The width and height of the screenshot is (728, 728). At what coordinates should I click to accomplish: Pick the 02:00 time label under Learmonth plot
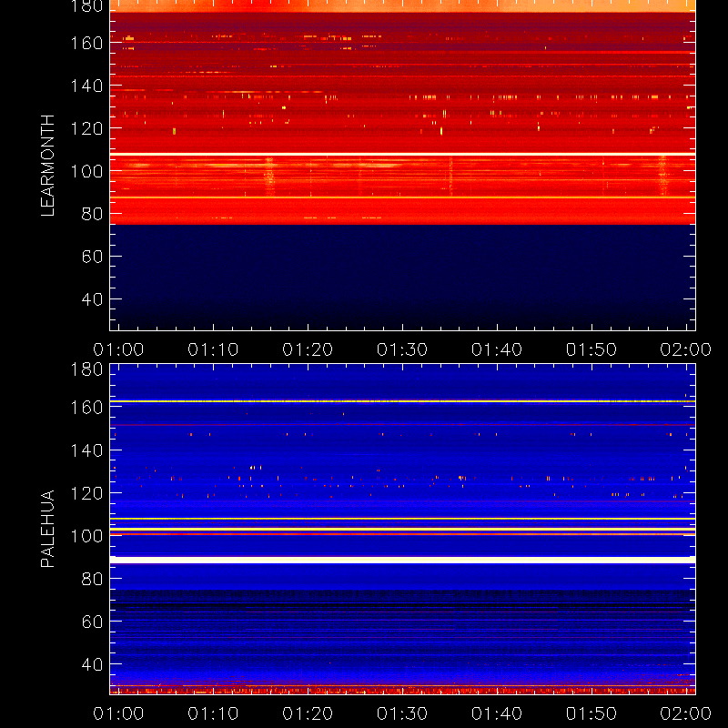[x=686, y=349]
